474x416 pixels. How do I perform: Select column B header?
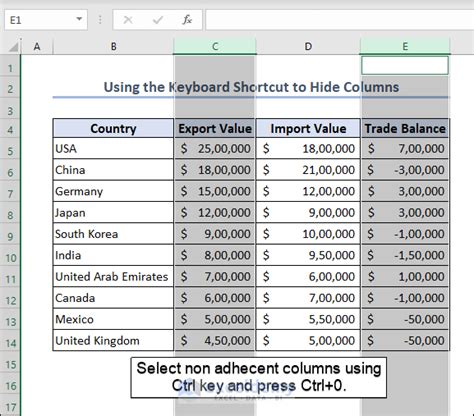tap(113, 46)
